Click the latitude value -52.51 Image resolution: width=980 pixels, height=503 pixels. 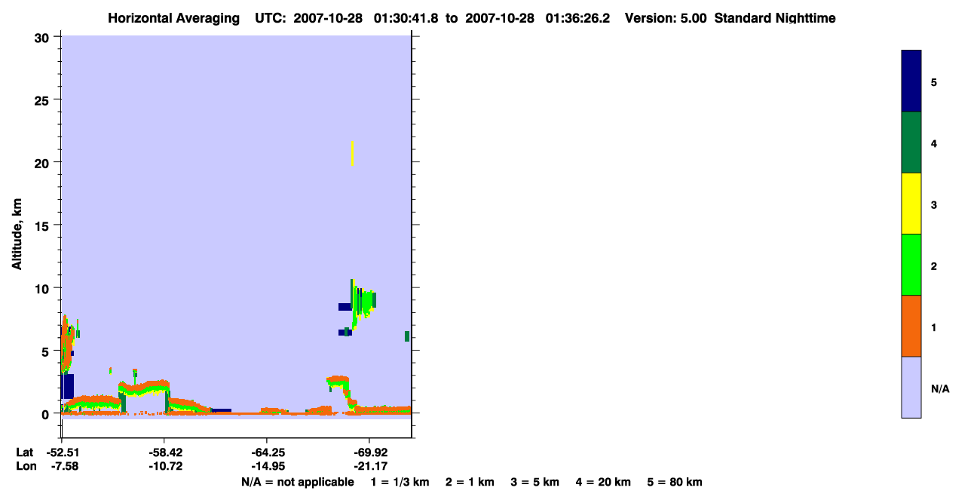62,452
